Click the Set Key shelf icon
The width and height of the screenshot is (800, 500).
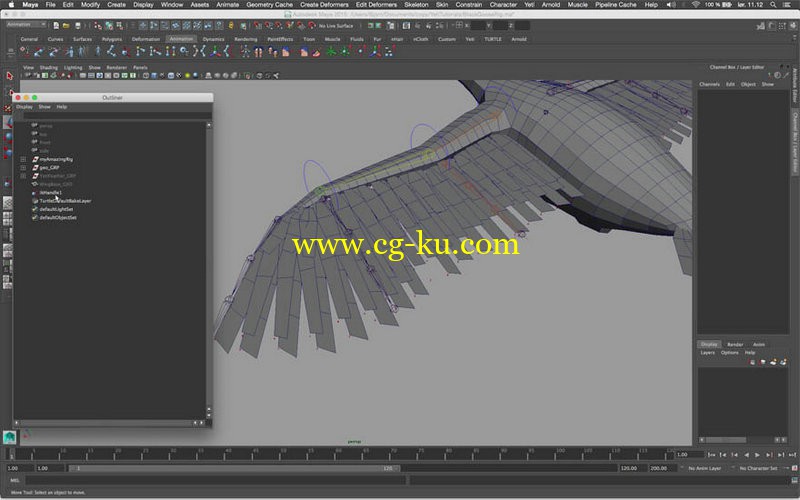[x=24, y=51]
